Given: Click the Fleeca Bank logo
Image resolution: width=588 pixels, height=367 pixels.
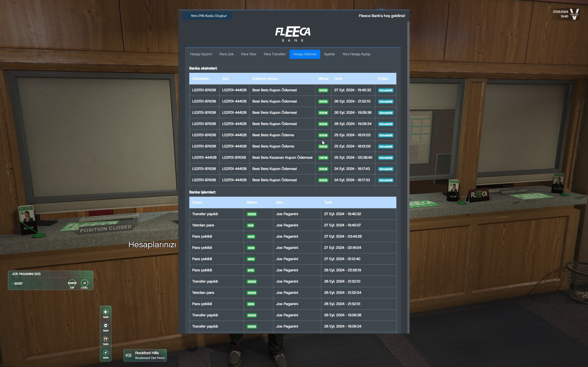Looking at the screenshot, I should point(293,34).
